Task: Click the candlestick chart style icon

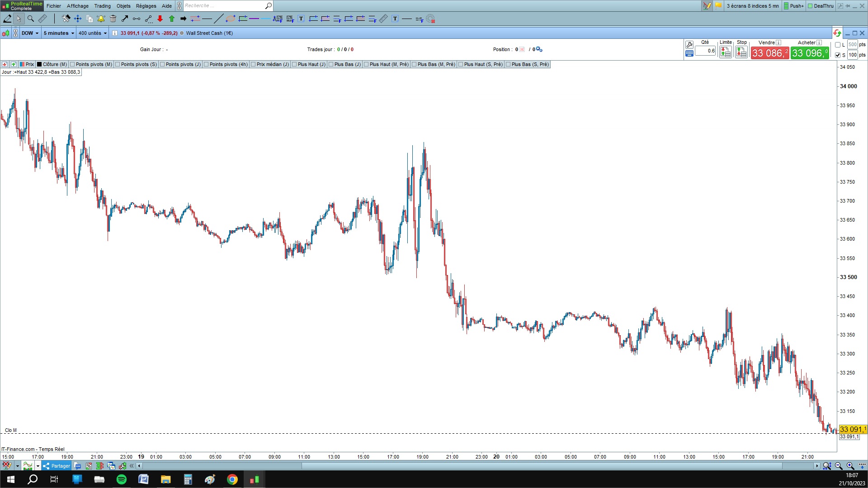Action: pyautogui.click(x=5, y=33)
